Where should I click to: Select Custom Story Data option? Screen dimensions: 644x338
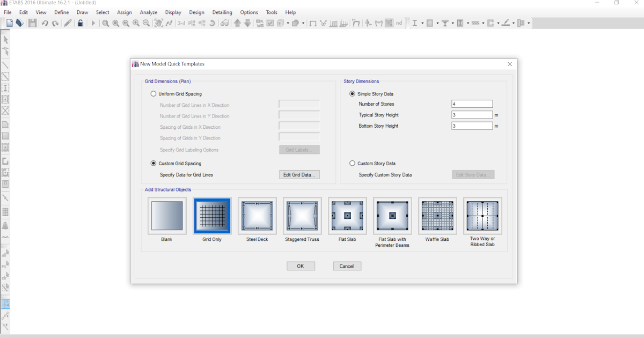click(x=352, y=163)
